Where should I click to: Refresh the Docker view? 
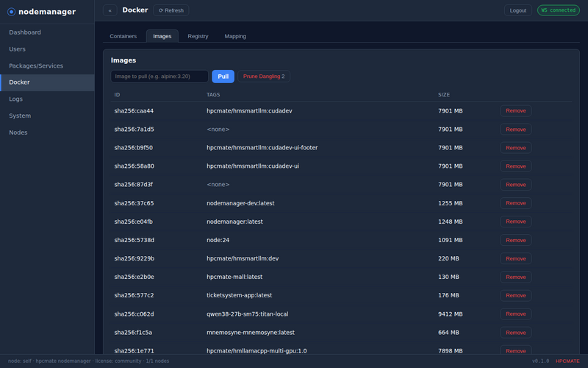[171, 10]
